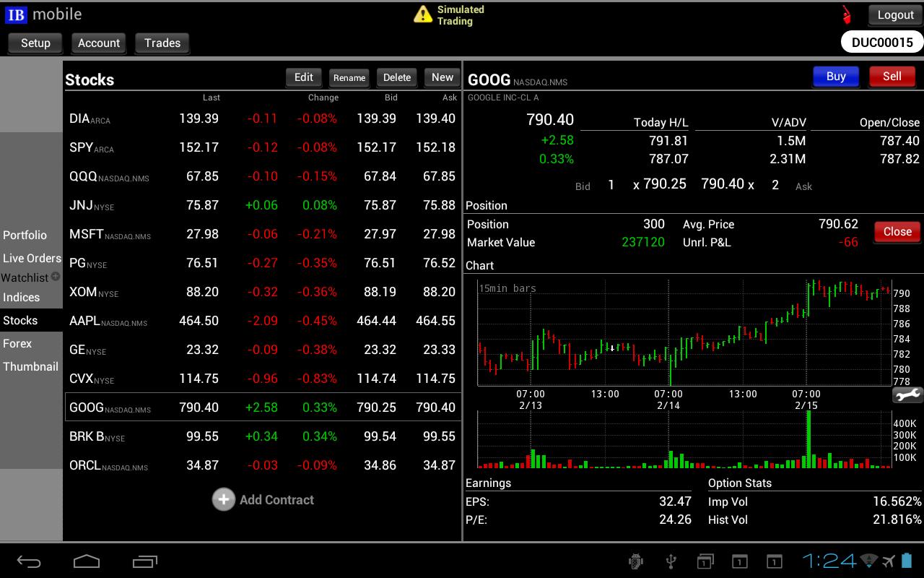The height and width of the screenshot is (578, 924).
Task: Select the XOM row in watchlist
Action: (x=263, y=292)
